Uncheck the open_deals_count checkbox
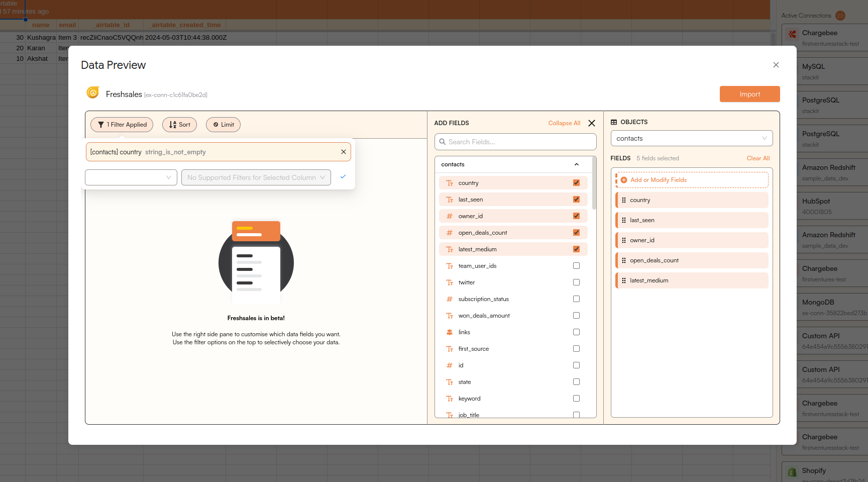 click(576, 233)
